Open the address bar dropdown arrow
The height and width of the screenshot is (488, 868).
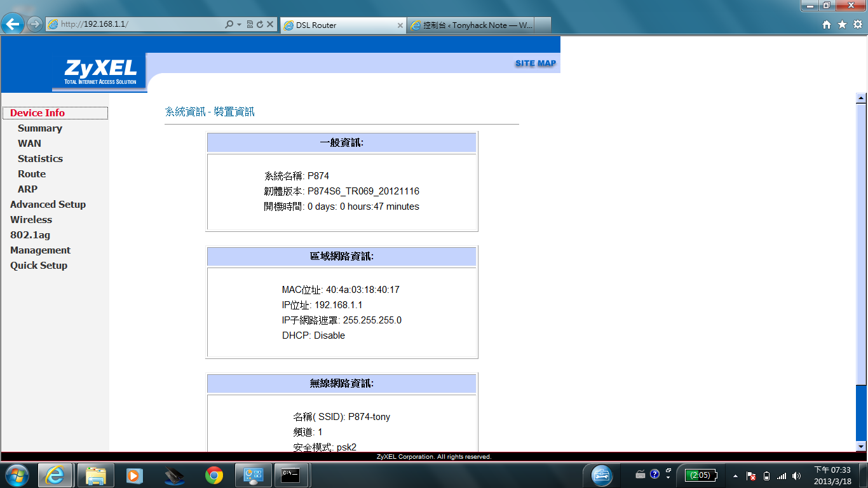point(239,24)
